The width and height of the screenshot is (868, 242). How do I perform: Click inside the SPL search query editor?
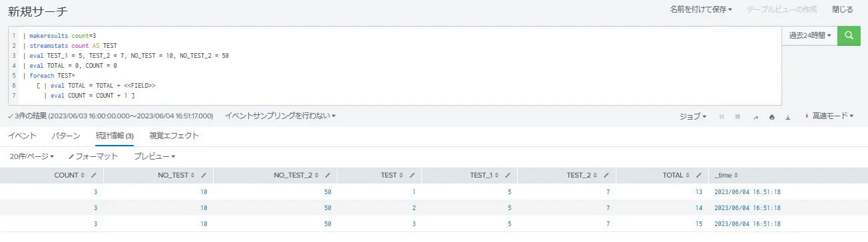click(x=395, y=66)
